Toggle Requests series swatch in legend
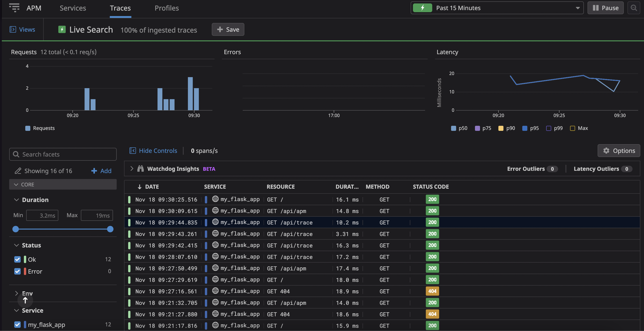 28,128
